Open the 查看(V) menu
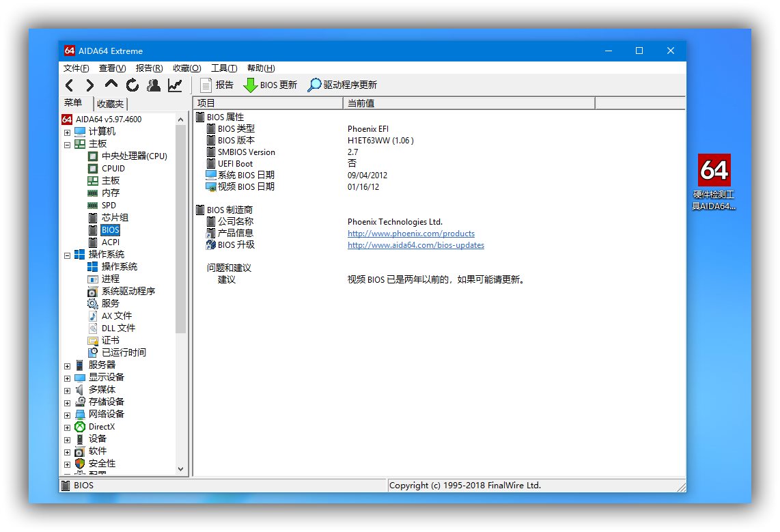The height and width of the screenshot is (532, 780). tap(112, 68)
